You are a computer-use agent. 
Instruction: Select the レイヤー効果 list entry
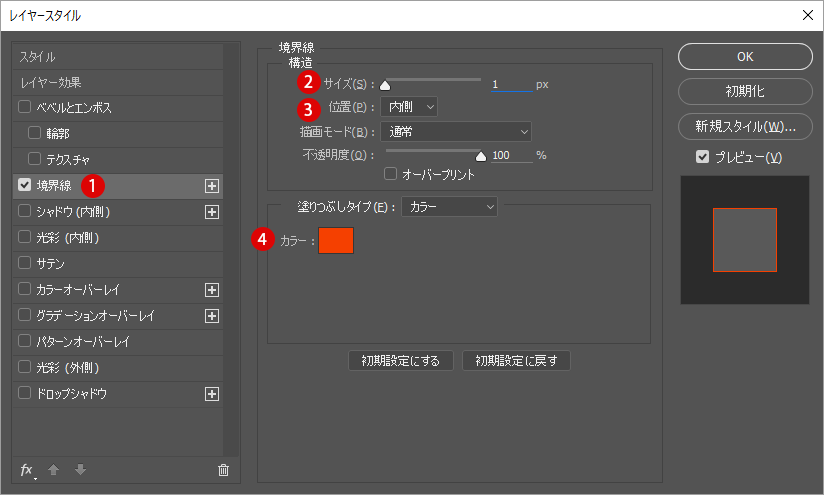click(118, 82)
